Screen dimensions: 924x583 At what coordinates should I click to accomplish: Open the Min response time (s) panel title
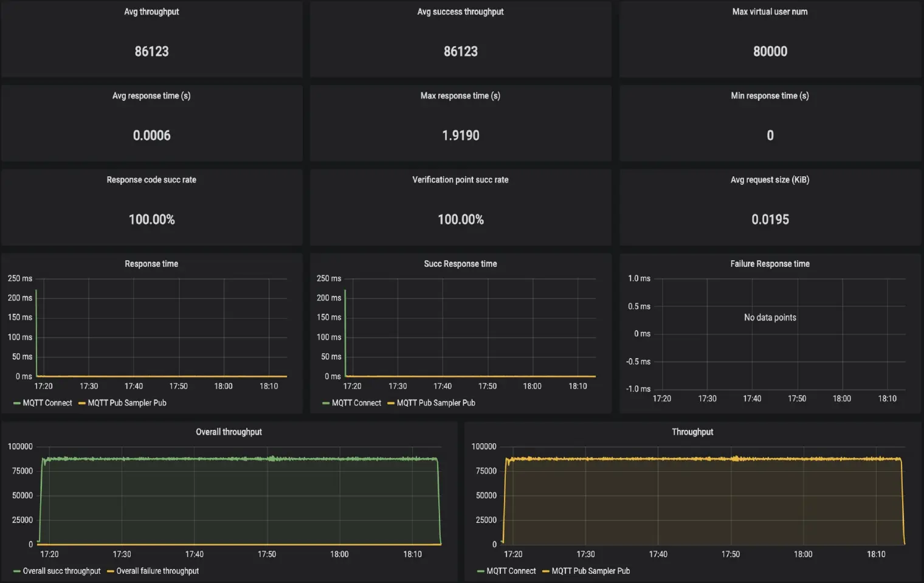[x=770, y=95]
